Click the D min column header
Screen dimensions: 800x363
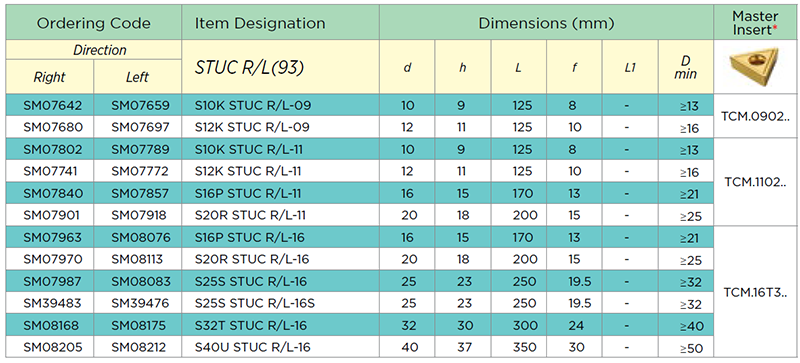point(686,67)
